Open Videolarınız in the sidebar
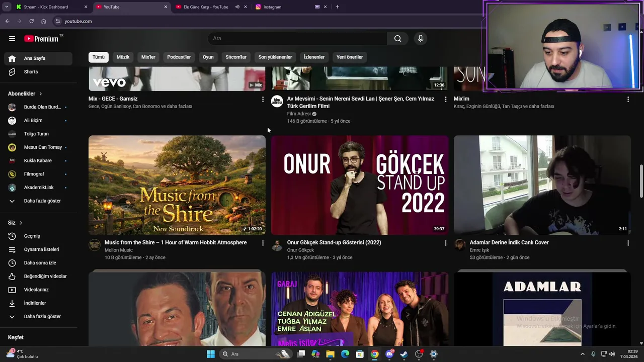 (x=38, y=290)
